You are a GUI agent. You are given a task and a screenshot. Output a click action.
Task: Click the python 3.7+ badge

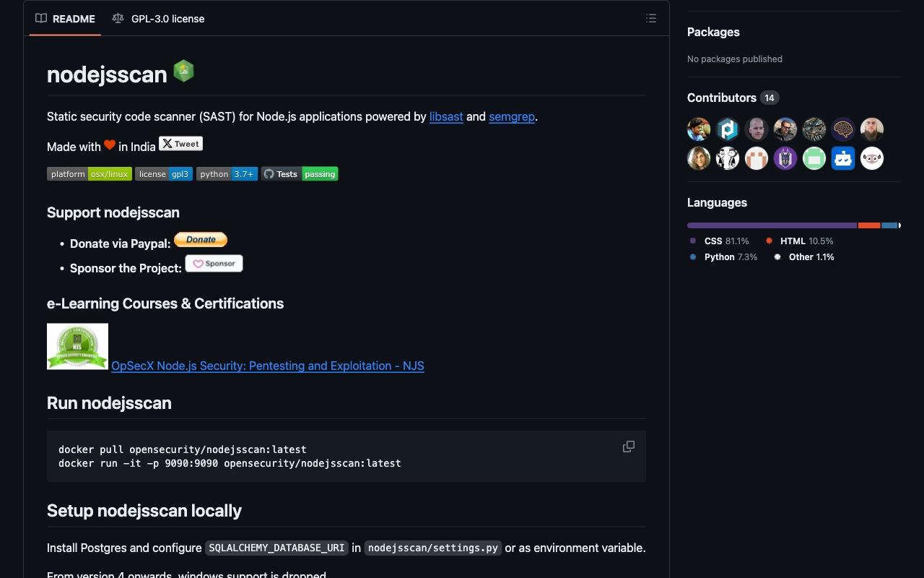pos(227,174)
